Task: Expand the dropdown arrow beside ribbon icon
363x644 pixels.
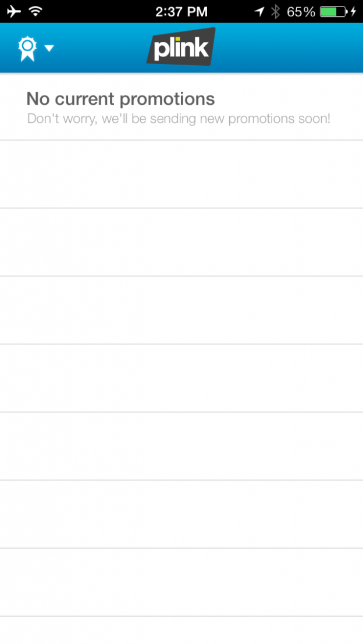Action: coord(49,48)
